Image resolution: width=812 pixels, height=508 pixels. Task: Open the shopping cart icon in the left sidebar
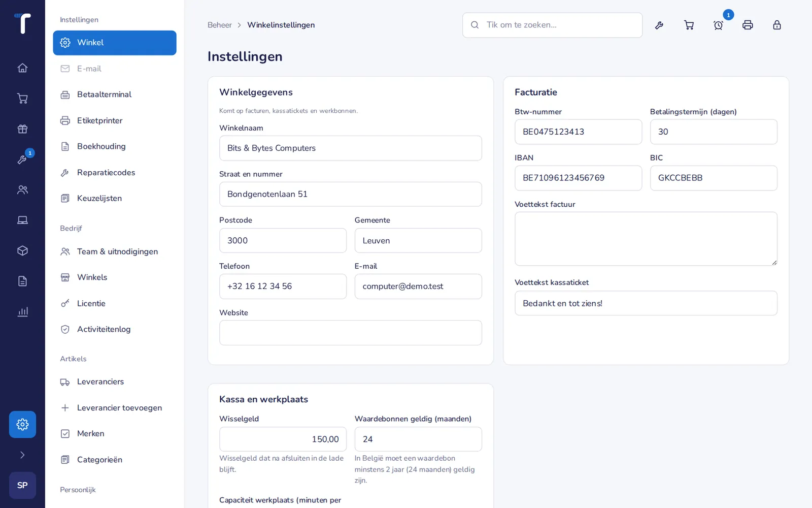click(x=22, y=99)
